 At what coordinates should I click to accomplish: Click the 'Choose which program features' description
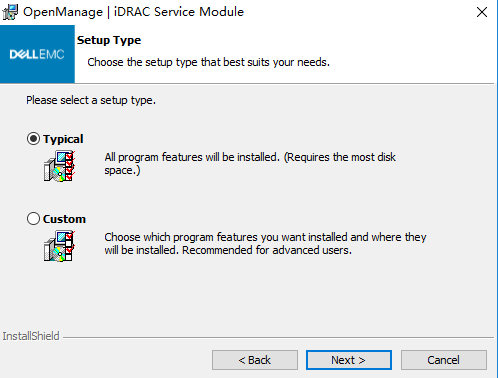coord(265,244)
